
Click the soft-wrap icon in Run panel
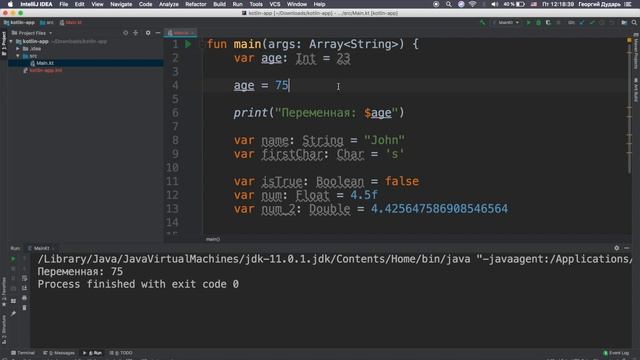[24, 278]
